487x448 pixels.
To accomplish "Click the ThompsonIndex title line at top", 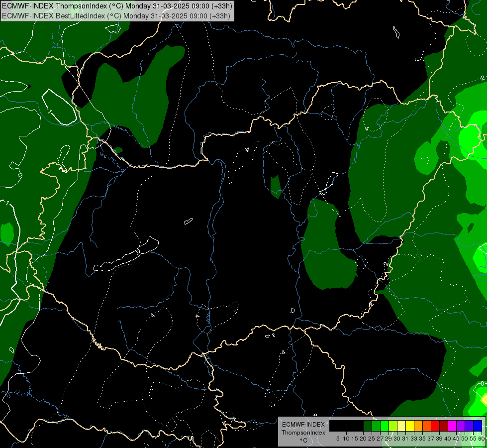I will click(117, 6).
